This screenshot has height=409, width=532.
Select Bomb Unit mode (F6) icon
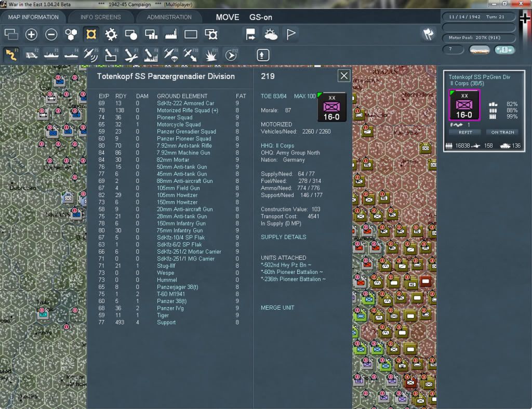pyautogui.click(x=111, y=55)
